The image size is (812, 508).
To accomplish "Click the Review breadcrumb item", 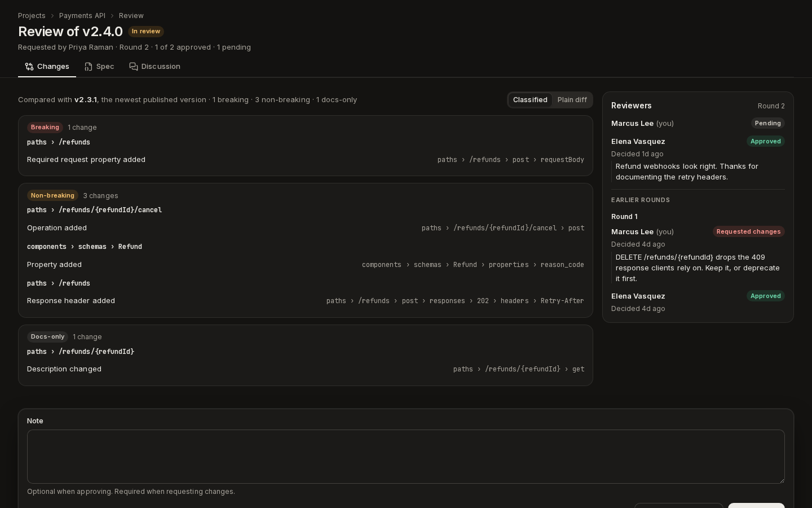I will click(x=131, y=16).
